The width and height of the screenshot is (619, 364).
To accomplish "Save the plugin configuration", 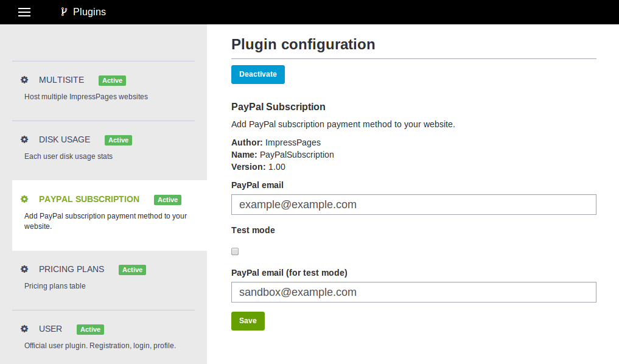I will [x=248, y=321].
